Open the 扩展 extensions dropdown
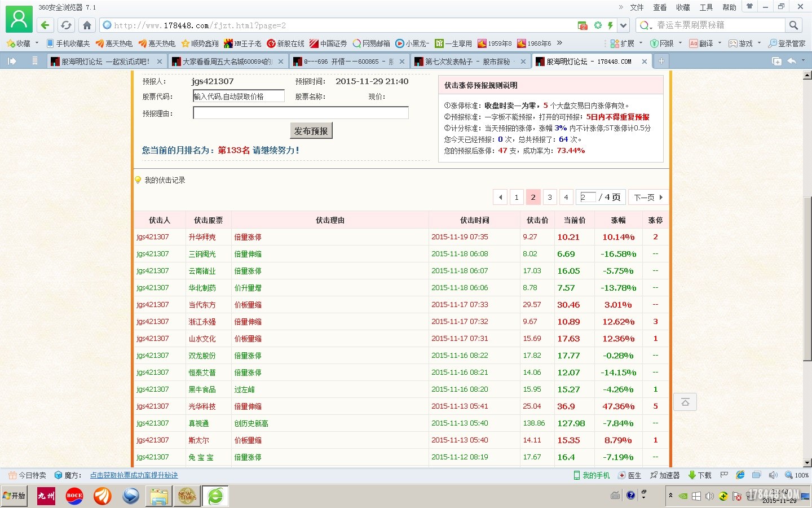Screen dimensions: 812x508 tap(626, 43)
